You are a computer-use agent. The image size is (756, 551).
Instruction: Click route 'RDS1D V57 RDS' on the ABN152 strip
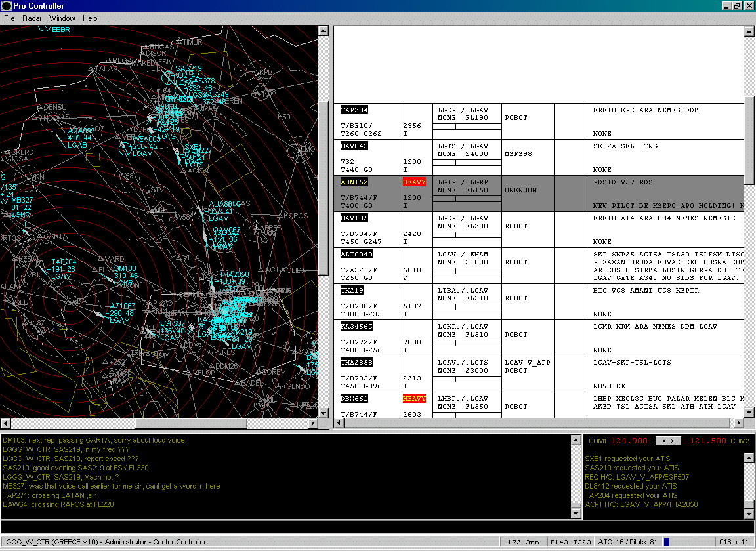pyautogui.click(x=623, y=182)
